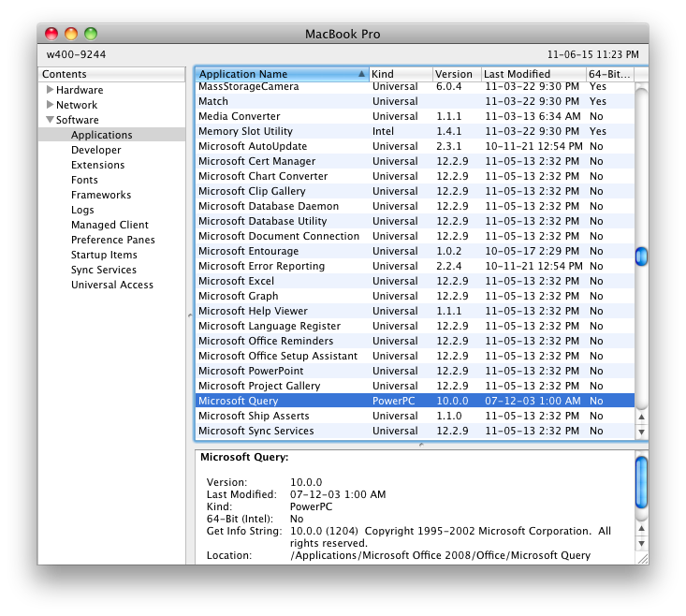Select the Microsoft PowerPoint row
Viewport: 686px width, 616px height.
click(x=415, y=371)
